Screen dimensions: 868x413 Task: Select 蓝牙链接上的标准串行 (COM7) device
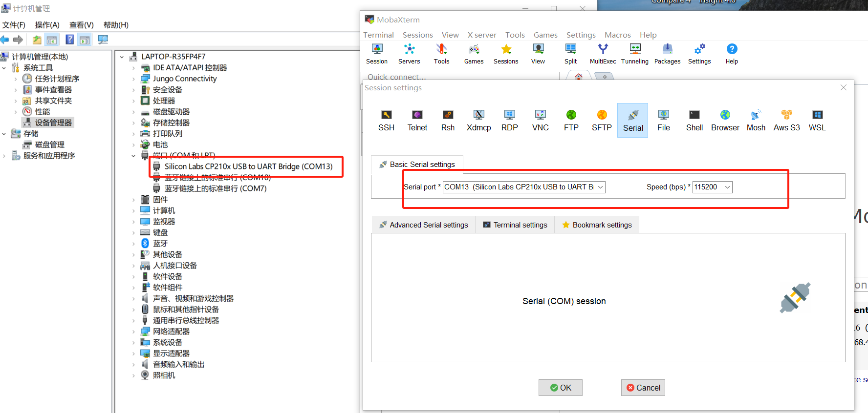point(216,188)
